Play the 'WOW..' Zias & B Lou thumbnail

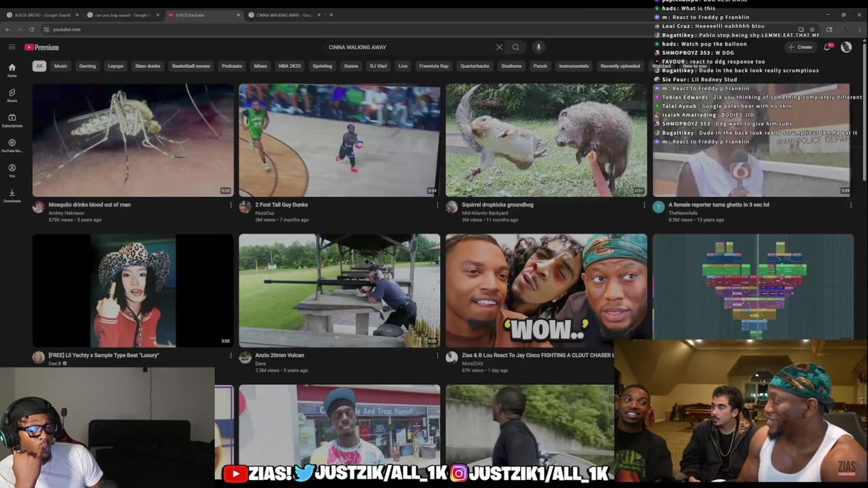[x=546, y=291]
